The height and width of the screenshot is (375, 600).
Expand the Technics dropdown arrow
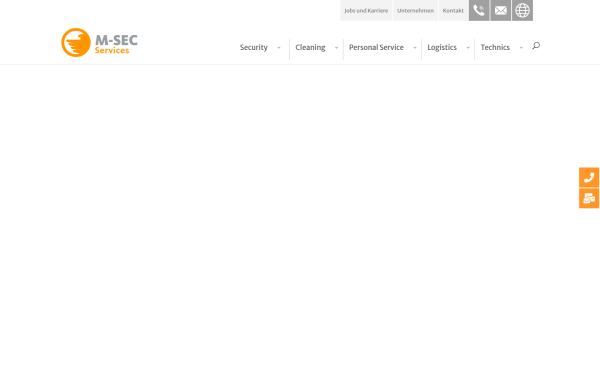pyautogui.click(x=521, y=48)
